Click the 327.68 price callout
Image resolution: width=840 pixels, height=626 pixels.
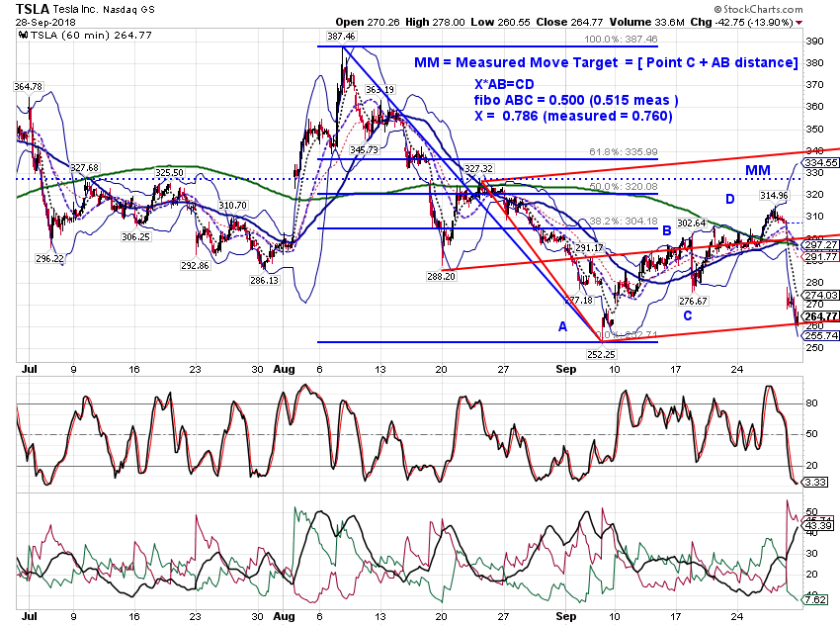click(85, 168)
